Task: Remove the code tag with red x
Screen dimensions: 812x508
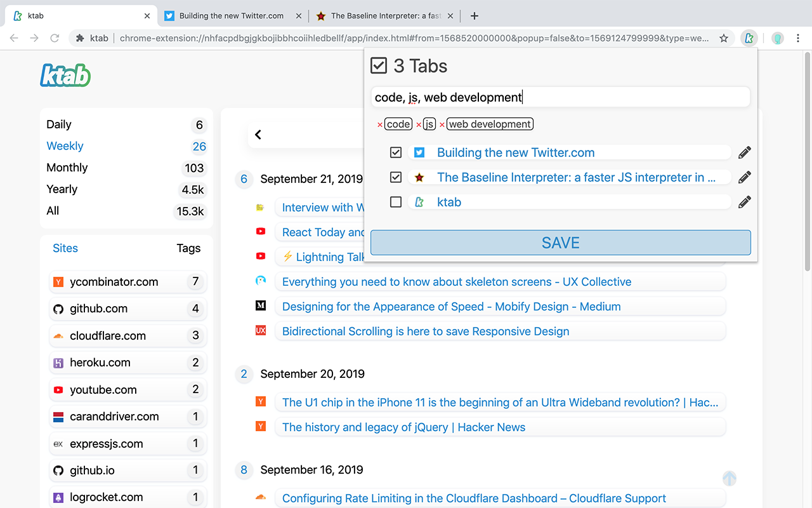Action: click(380, 124)
